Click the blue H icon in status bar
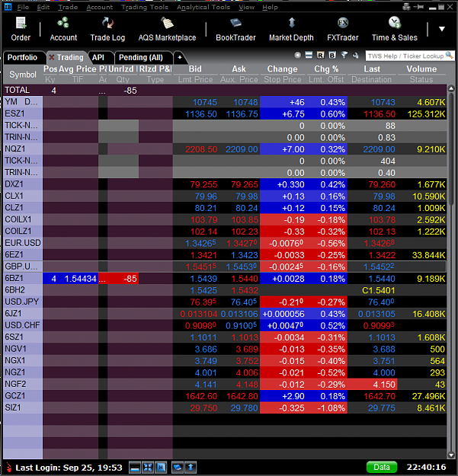Image resolution: width=458 pixels, height=476 pixels. [161, 468]
